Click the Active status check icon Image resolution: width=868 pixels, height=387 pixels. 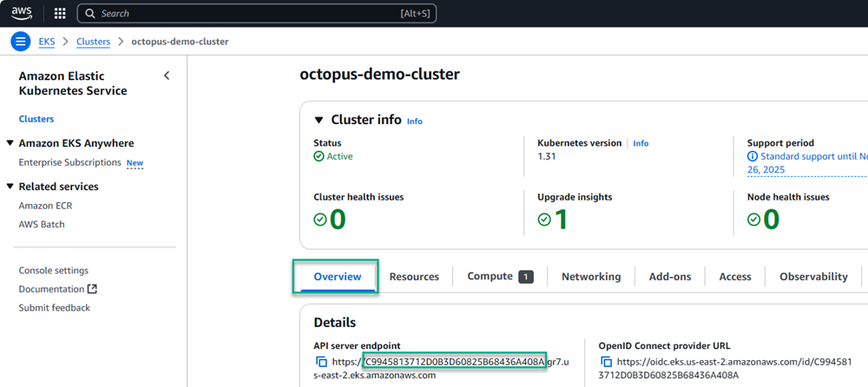[x=319, y=157]
